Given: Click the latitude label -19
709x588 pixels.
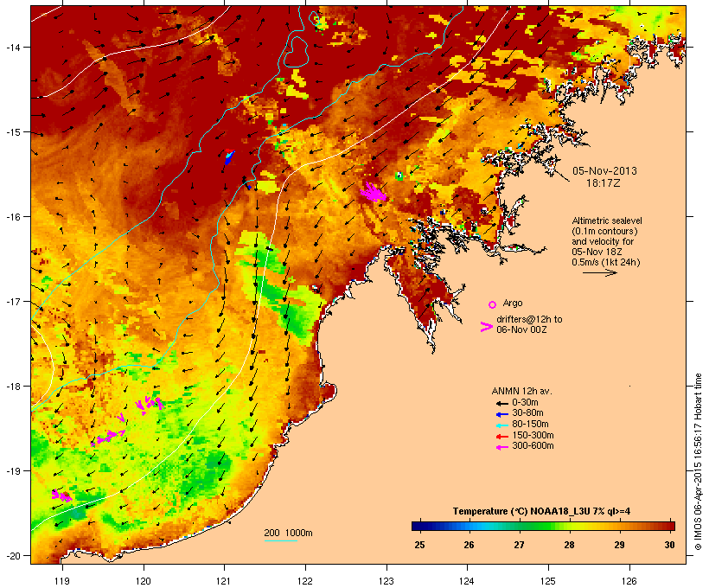Looking at the screenshot, I should click(x=12, y=471).
